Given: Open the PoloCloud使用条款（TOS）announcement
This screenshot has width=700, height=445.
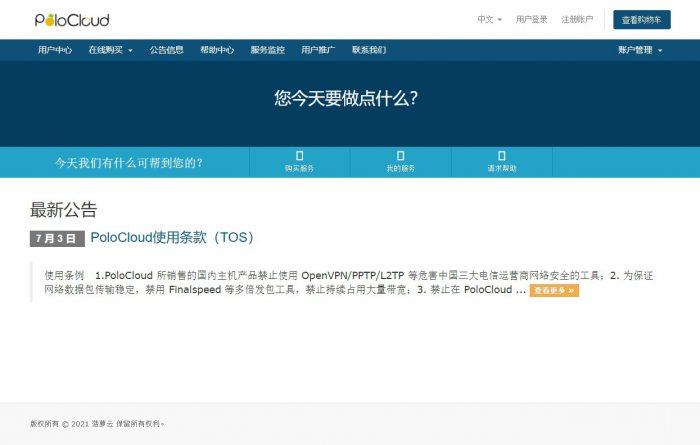Looking at the screenshot, I should (172, 237).
